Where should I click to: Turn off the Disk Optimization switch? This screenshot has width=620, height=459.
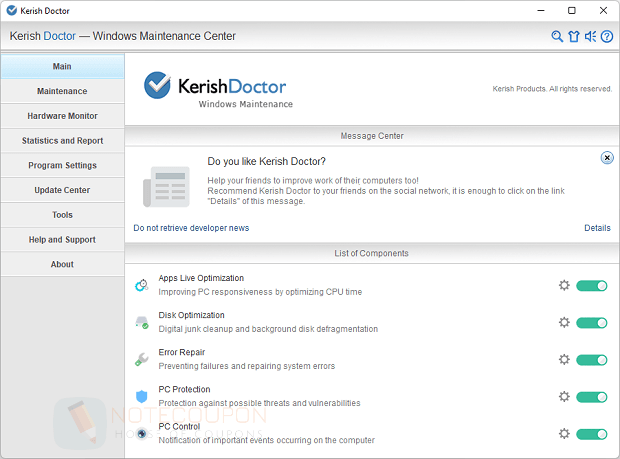(592, 323)
